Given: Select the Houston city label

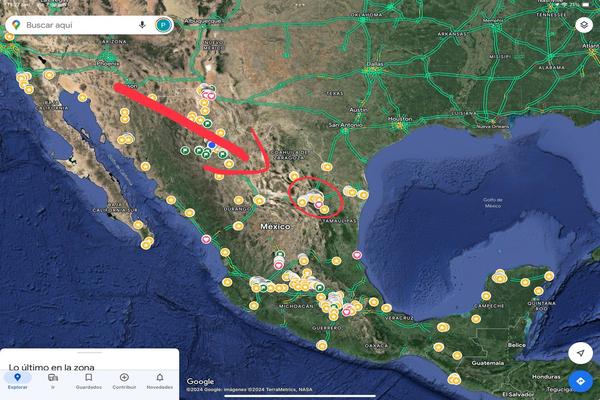Looking at the screenshot, I should pos(400,118).
